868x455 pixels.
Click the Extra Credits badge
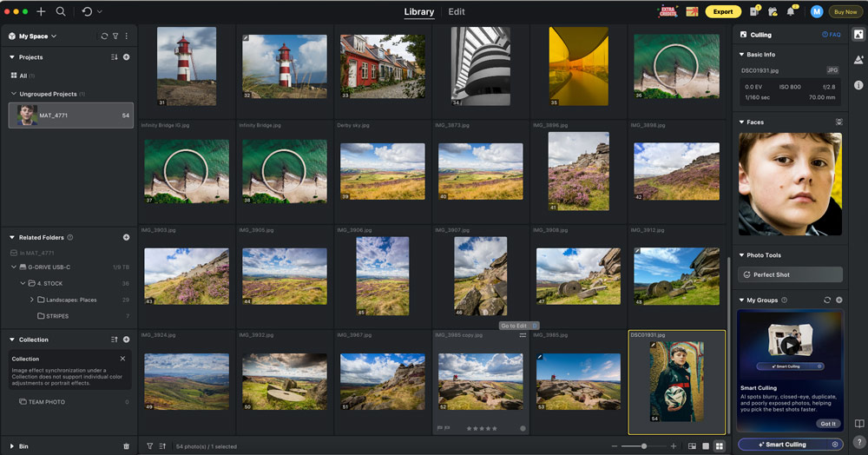coord(668,11)
